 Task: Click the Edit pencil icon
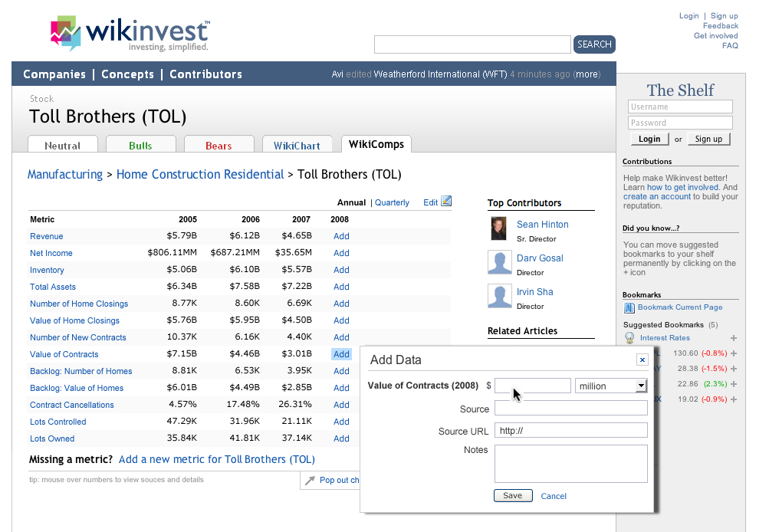(x=446, y=202)
